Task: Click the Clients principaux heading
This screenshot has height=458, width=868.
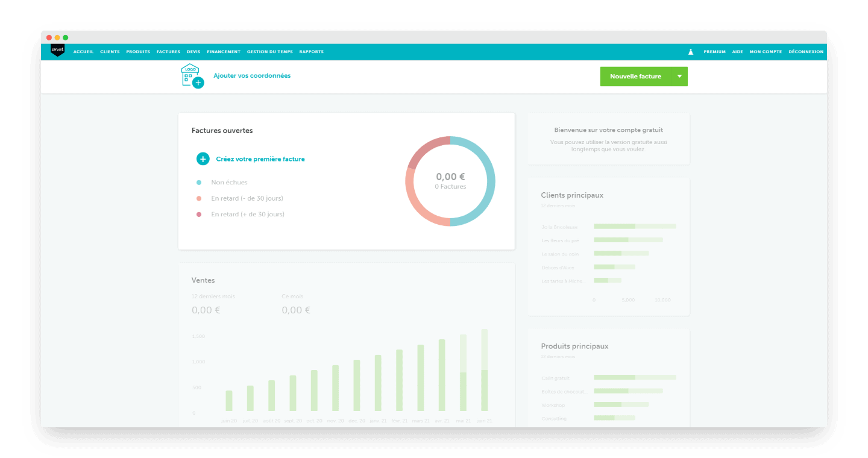Action: (x=572, y=195)
